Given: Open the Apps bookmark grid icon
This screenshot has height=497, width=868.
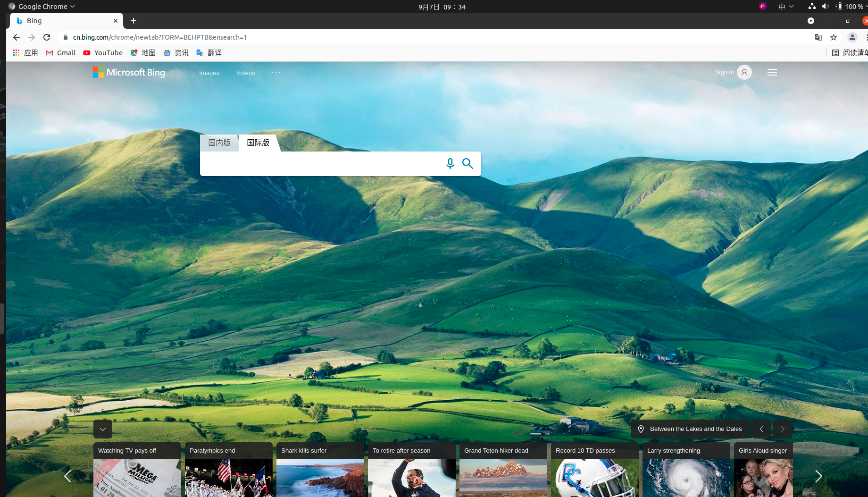Looking at the screenshot, I should (25, 53).
